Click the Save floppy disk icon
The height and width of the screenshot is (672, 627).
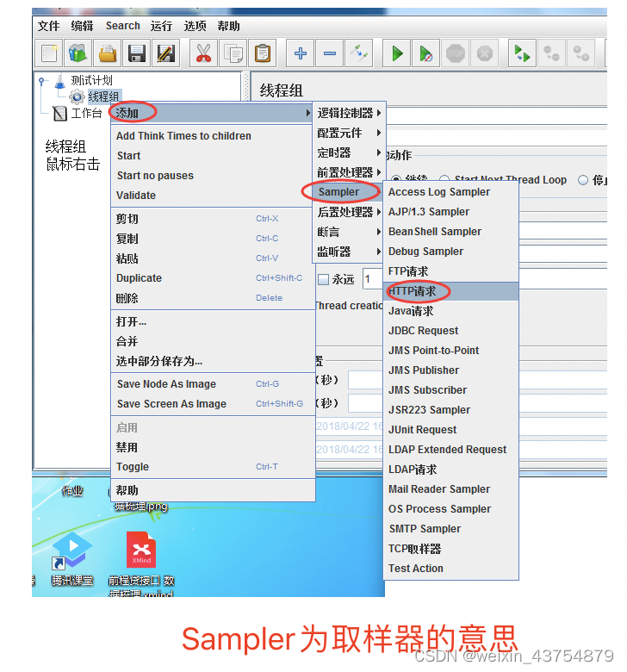(x=136, y=53)
